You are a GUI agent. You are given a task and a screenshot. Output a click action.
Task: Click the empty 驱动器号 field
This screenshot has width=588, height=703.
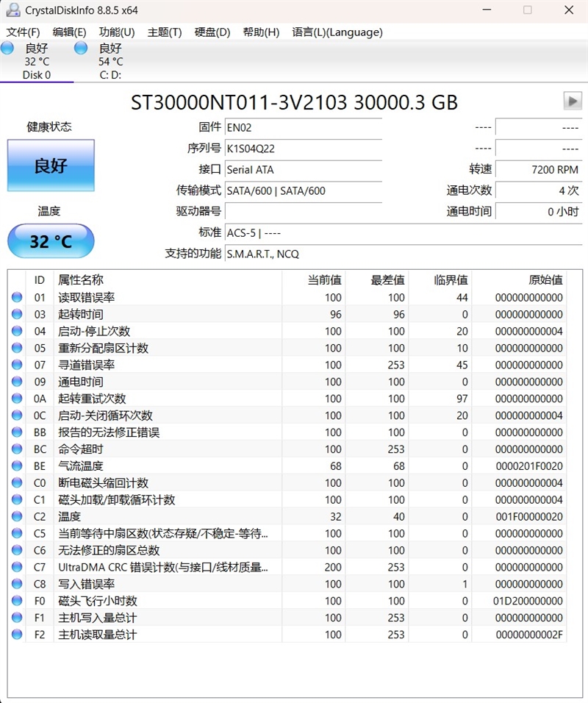304,212
